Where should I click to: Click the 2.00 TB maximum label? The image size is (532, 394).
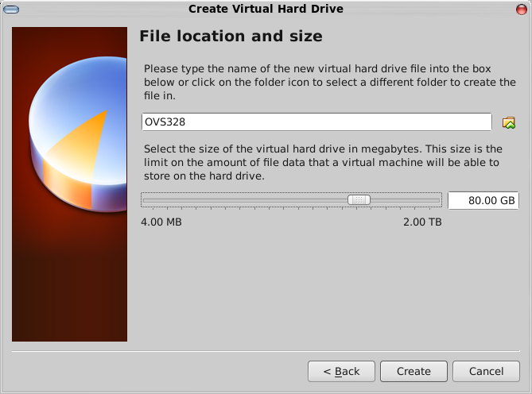[x=422, y=222]
